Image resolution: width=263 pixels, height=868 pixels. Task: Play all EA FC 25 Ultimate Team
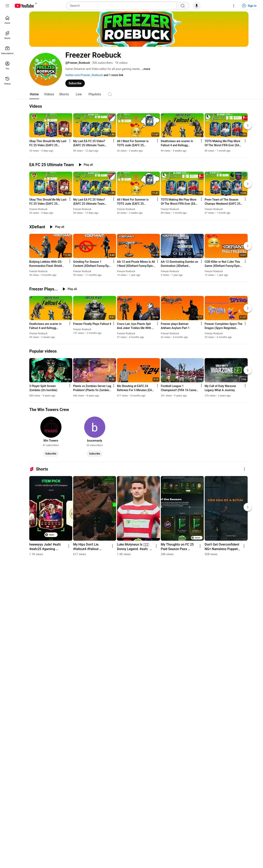click(x=86, y=165)
